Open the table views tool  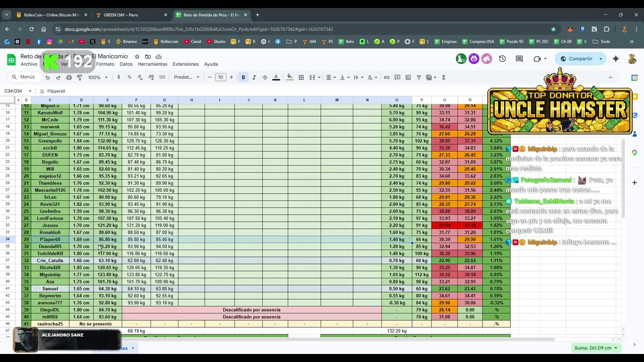431,77
